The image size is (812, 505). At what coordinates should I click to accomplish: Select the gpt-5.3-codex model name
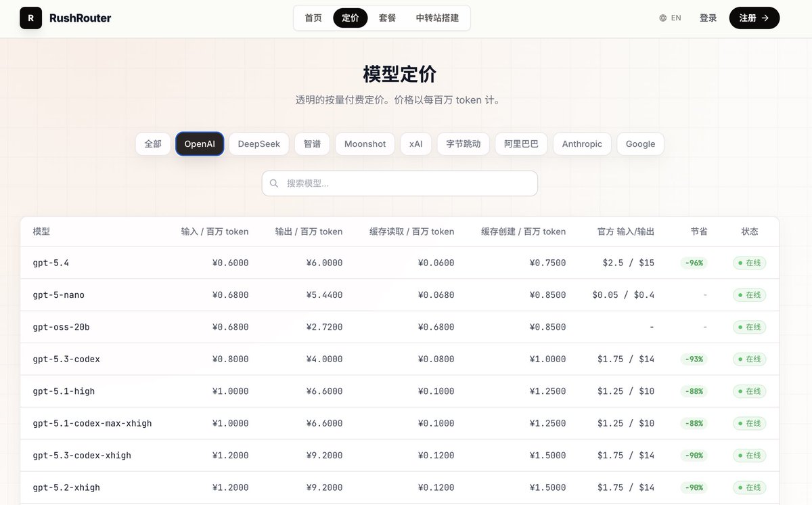pyautogui.click(x=66, y=359)
